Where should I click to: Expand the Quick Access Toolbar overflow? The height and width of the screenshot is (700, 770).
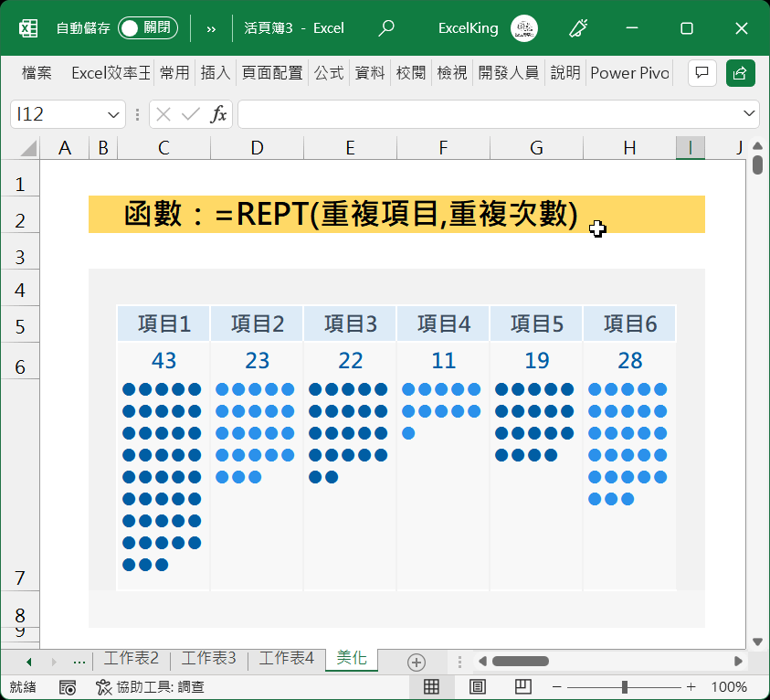[x=212, y=28]
